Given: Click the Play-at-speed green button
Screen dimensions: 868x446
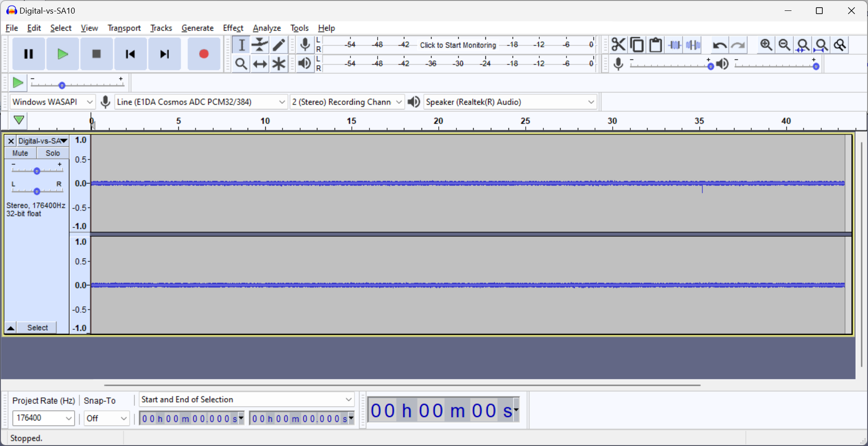Looking at the screenshot, I should click(x=18, y=83).
